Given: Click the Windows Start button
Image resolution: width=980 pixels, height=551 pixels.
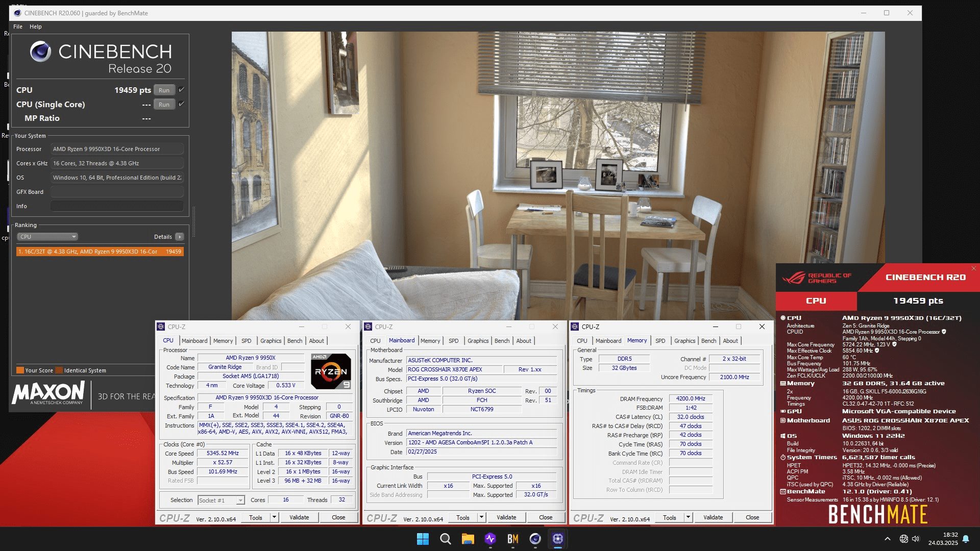Looking at the screenshot, I should [423, 539].
